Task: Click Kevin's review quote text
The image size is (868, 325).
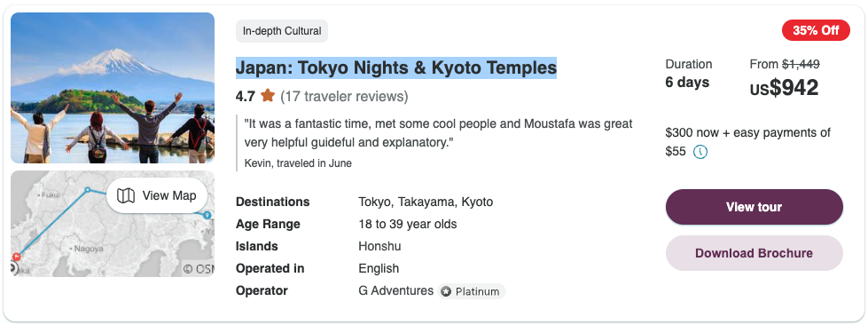Action: 438,133
